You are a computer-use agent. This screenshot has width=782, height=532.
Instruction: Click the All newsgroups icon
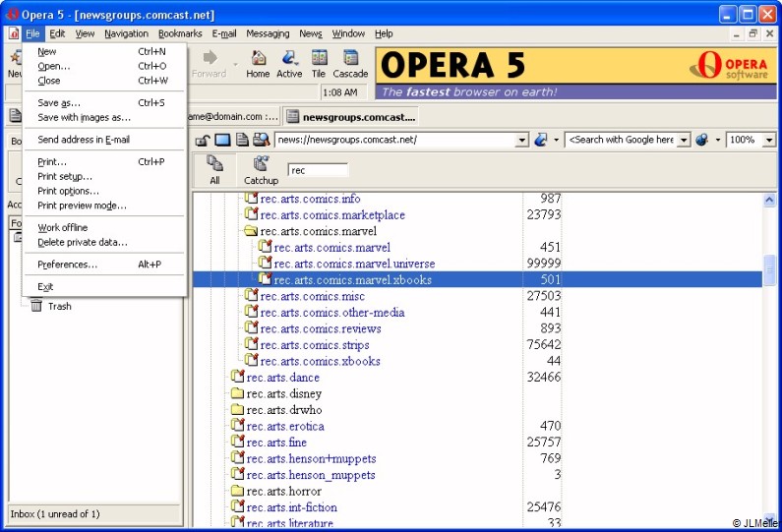point(215,163)
